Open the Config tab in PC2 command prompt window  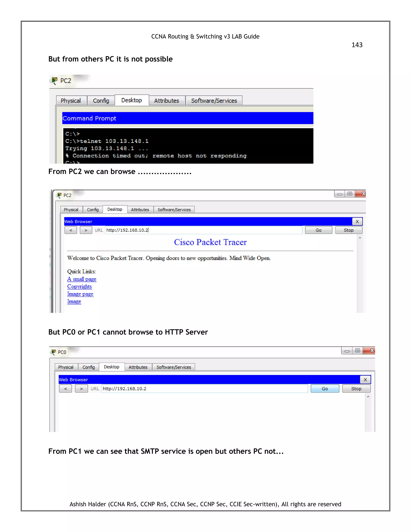[x=101, y=101]
